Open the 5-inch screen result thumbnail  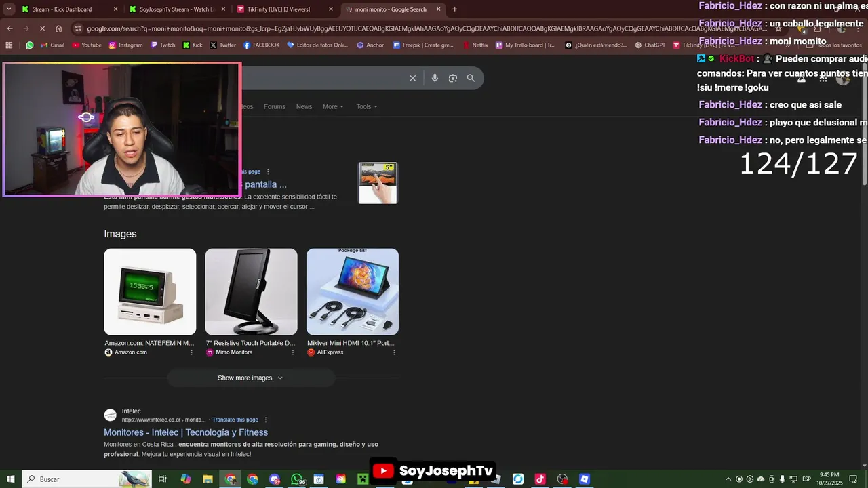click(x=378, y=183)
